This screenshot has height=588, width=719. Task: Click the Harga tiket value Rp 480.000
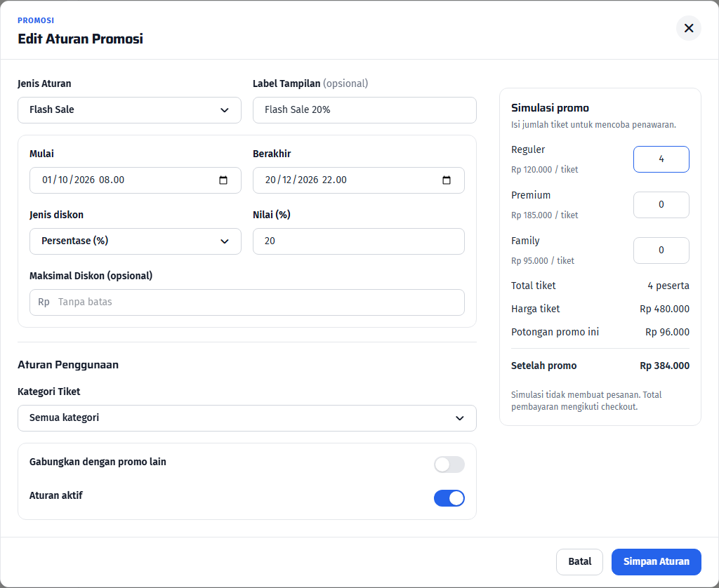(x=664, y=309)
